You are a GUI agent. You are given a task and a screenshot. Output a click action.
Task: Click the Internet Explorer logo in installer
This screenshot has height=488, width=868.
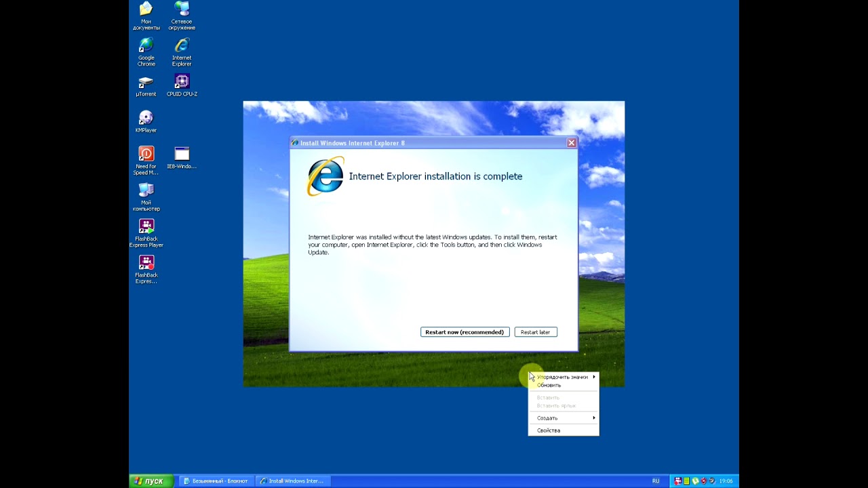click(325, 176)
